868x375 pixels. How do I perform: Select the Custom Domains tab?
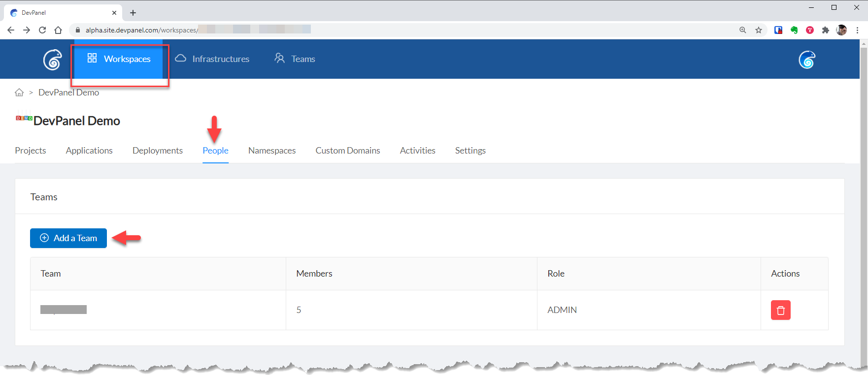[348, 151]
